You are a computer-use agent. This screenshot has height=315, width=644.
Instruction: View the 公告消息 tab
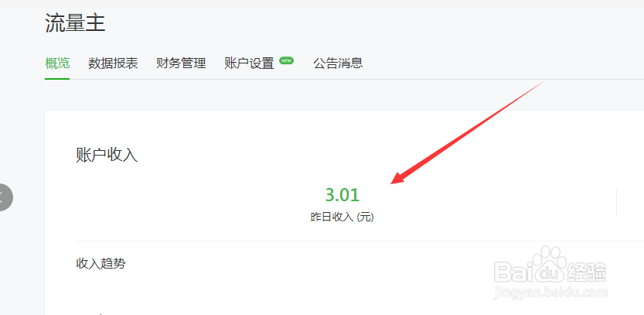338,63
